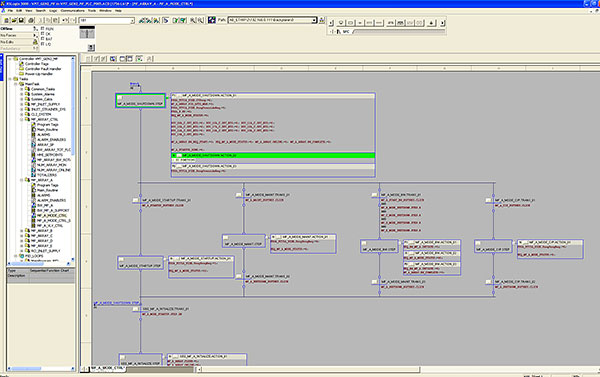Viewport: 600px width, 377px height.
Task: Click the Who Active network icon beside Path
Action: (212, 20)
